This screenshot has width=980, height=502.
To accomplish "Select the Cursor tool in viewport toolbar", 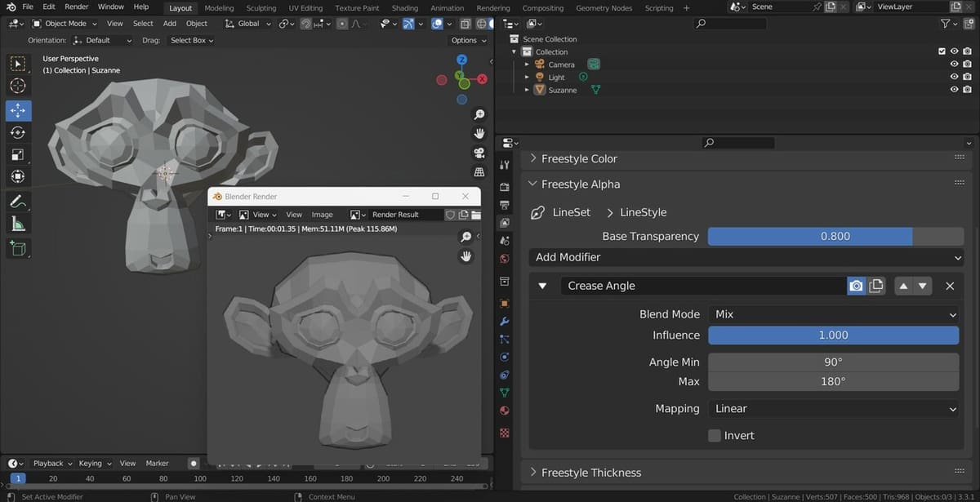I will pyautogui.click(x=18, y=86).
